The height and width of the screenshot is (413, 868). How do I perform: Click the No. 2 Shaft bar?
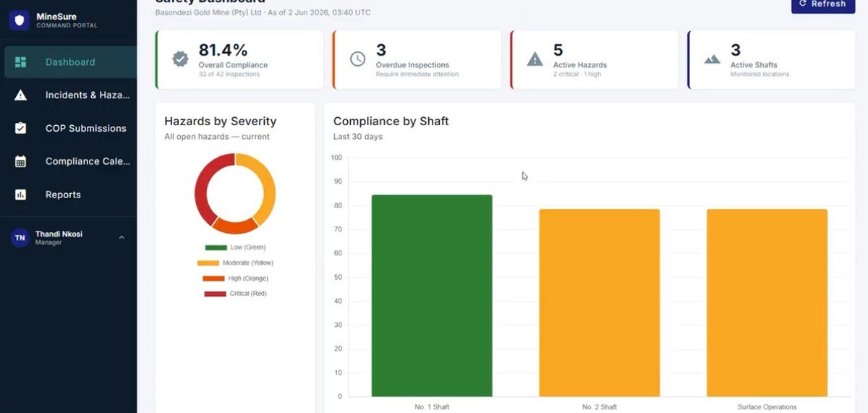tap(599, 303)
